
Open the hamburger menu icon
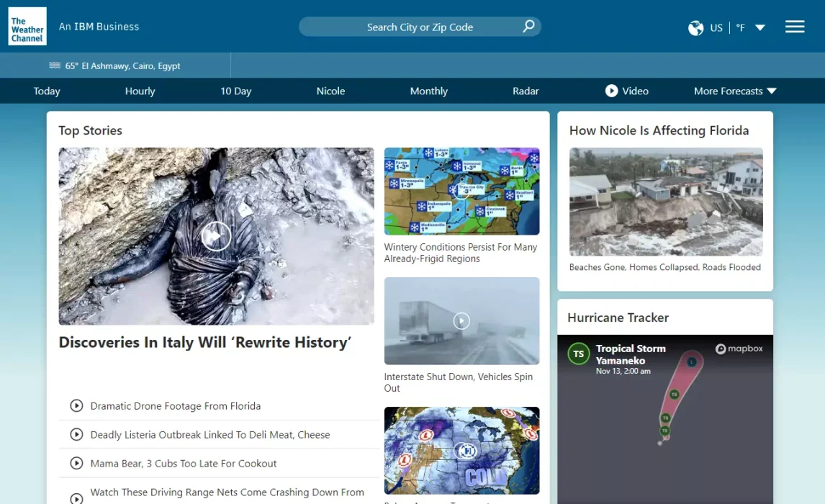pyautogui.click(x=795, y=27)
